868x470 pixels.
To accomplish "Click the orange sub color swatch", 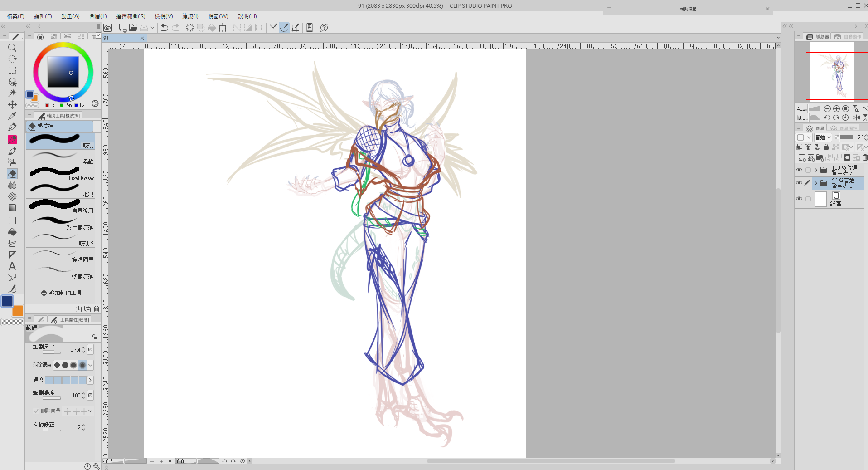I will point(18,311).
